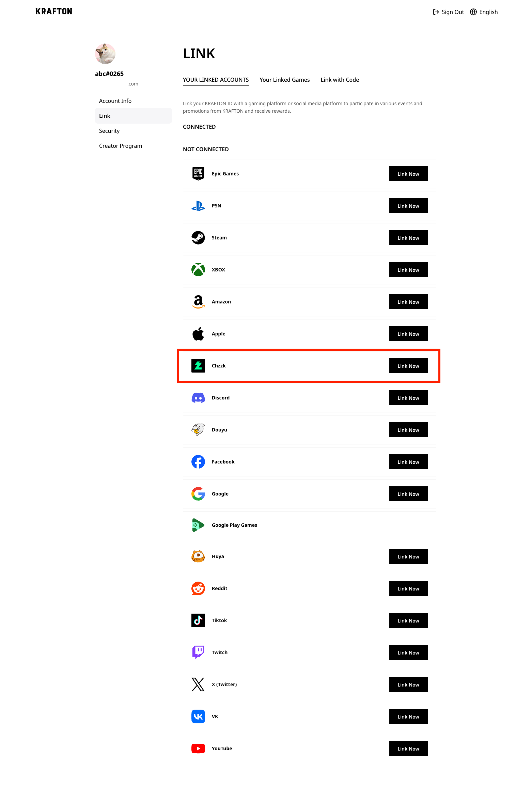Image resolution: width=532 pixels, height=788 pixels.
Task: Open the Security settings section
Action: tap(109, 130)
